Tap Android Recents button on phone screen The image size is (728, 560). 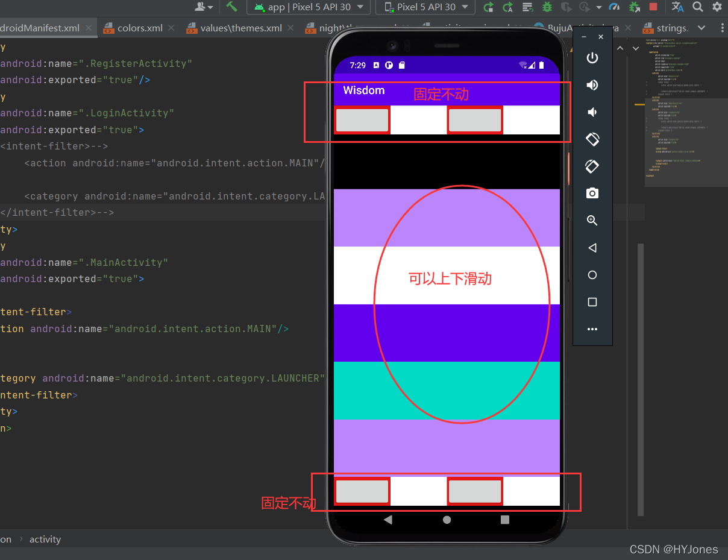pos(505,520)
